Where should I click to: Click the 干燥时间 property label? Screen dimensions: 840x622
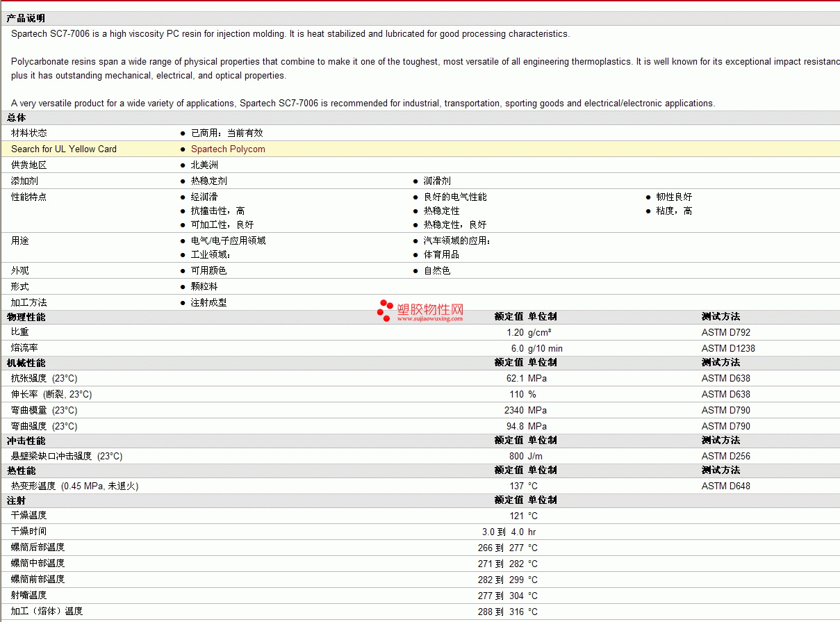(x=29, y=532)
